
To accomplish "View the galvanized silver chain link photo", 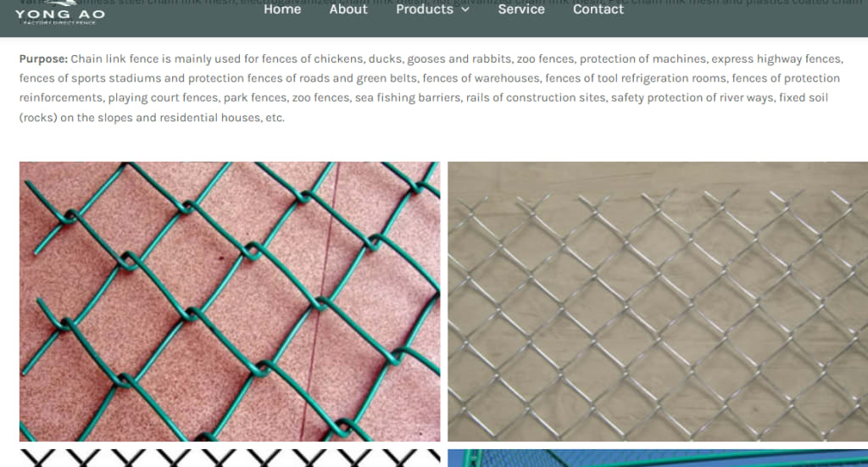I will tap(658, 302).
